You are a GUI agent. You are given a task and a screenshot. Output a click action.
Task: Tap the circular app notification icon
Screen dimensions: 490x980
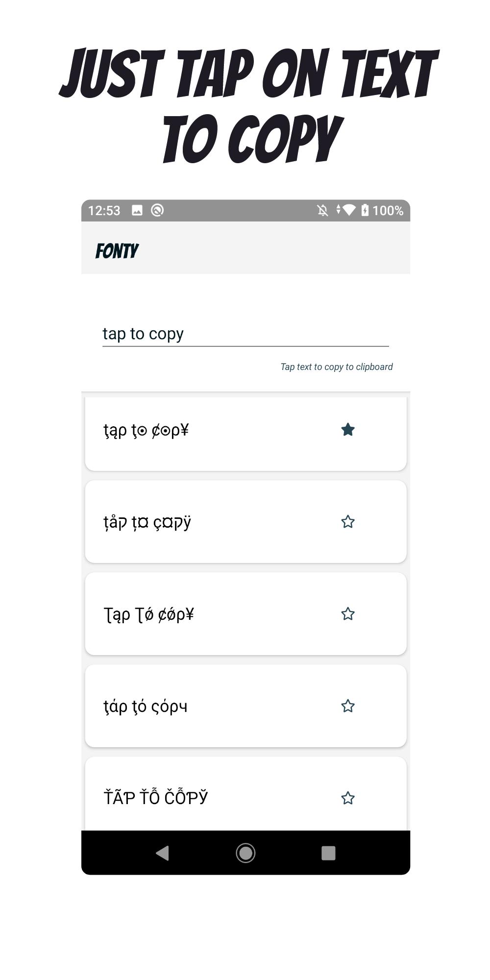(157, 211)
